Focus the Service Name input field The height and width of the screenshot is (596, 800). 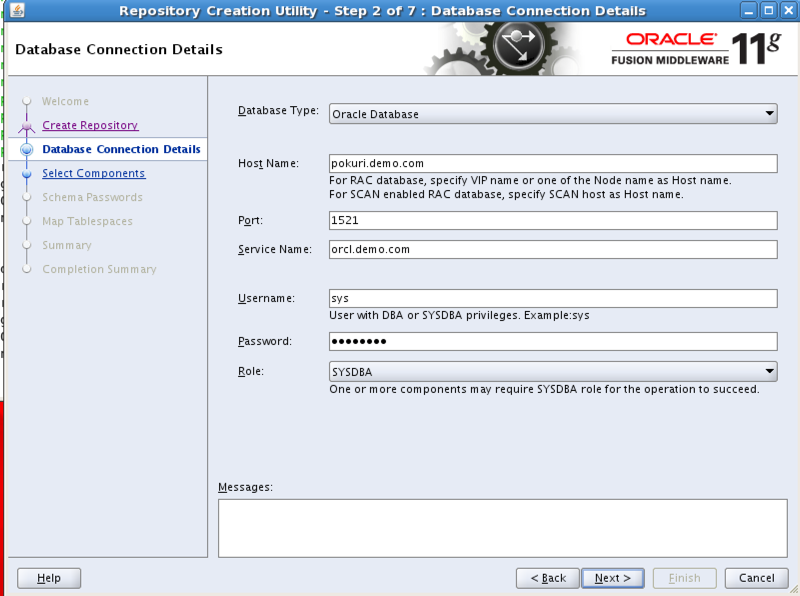(553, 250)
